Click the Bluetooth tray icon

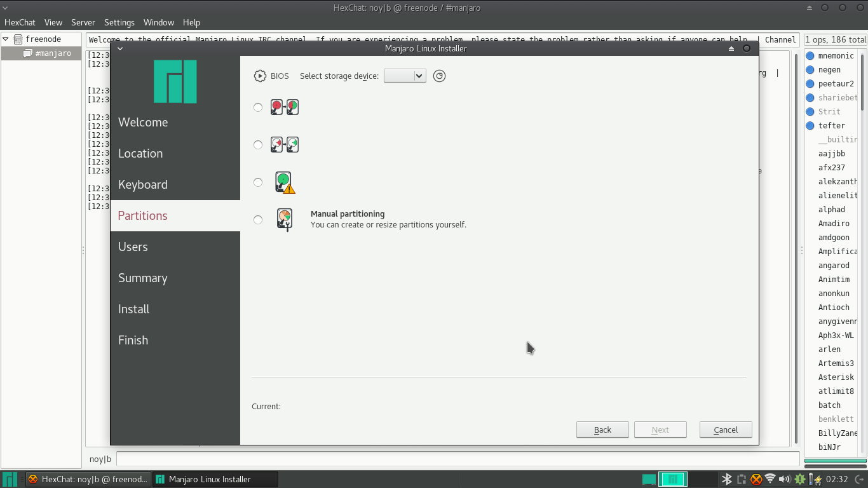point(727,479)
